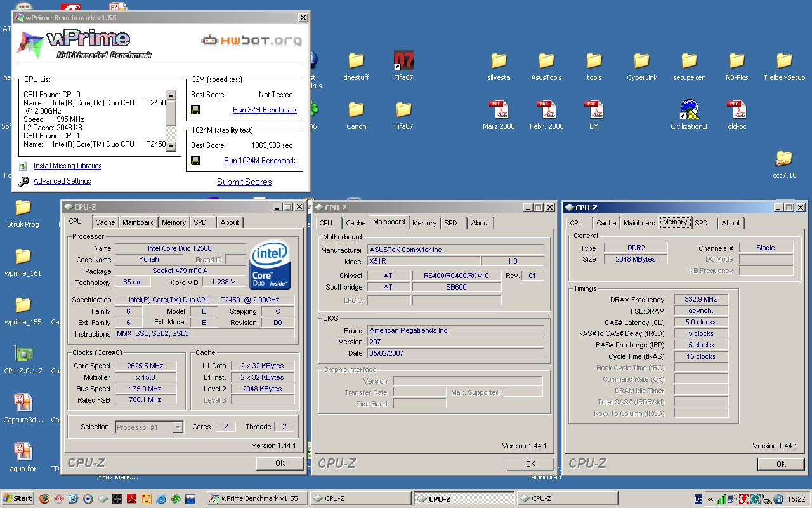Select the wprime_161 folder icon

pos(23,262)
